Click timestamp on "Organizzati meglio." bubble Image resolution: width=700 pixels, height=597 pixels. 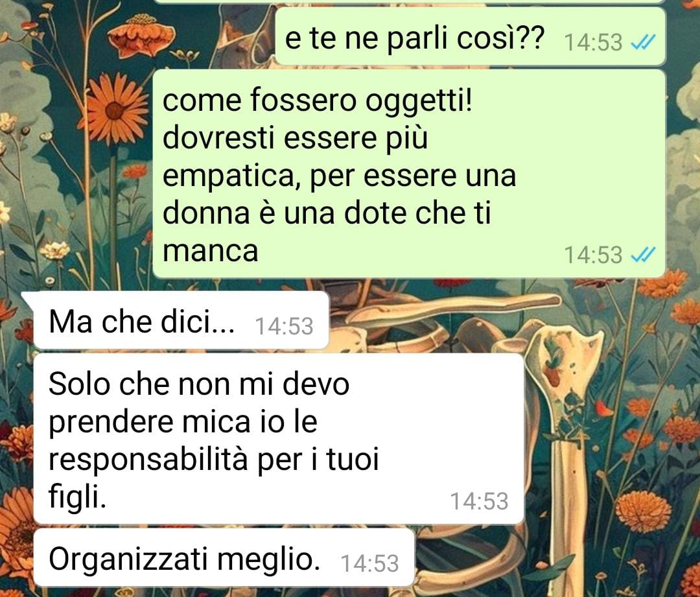pyautogui.click(x=369, y=563)
